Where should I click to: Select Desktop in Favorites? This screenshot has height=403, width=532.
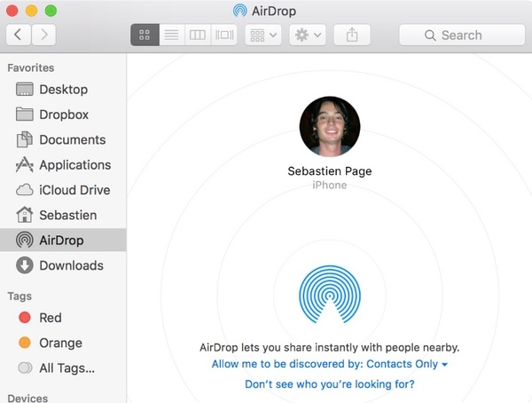64,90
